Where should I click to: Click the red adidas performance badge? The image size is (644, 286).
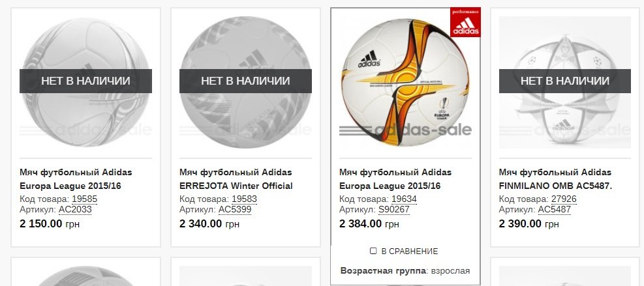click(465, 22)
